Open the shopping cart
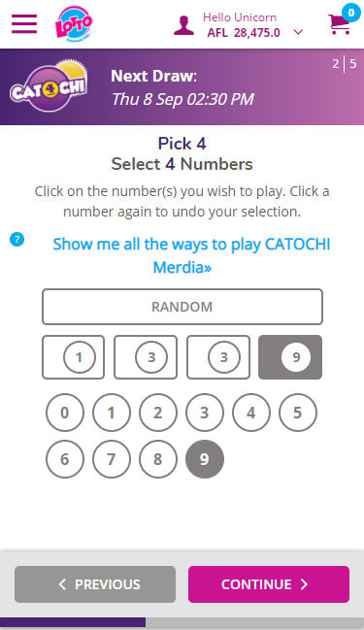The width and height of the screenshot is (364, 630). (339, 24)
